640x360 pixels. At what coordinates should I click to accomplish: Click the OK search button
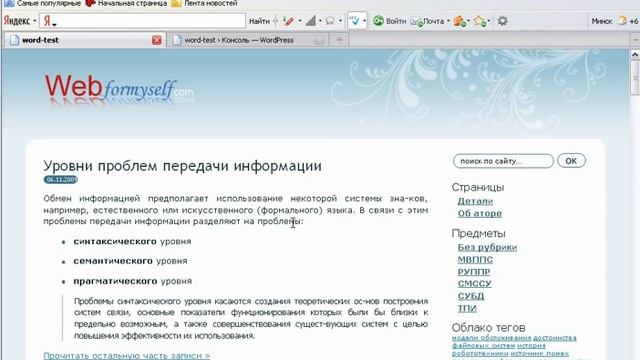[571, 161]
